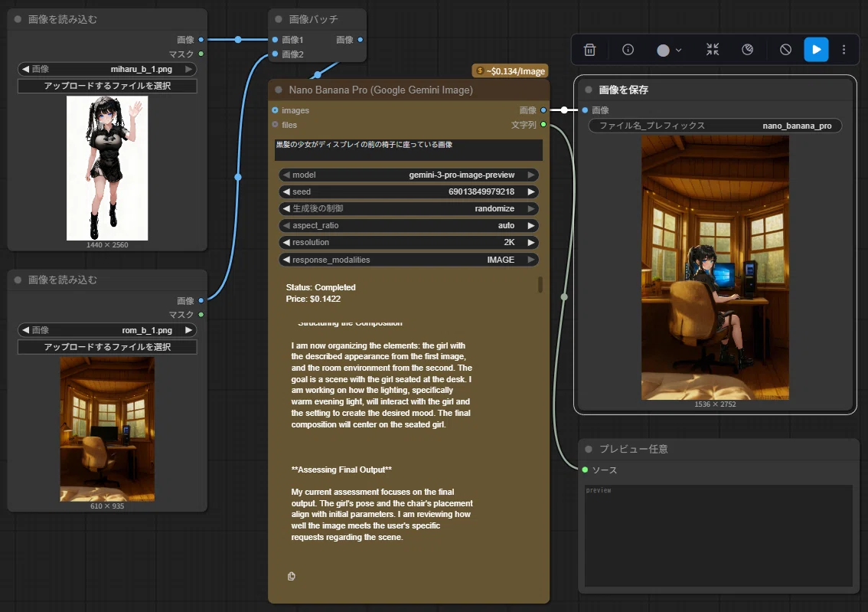Toggle collapse dot on the bottom 画像を読み込む node
Viewport: 868px width, 612px height.
pos(18,280)
